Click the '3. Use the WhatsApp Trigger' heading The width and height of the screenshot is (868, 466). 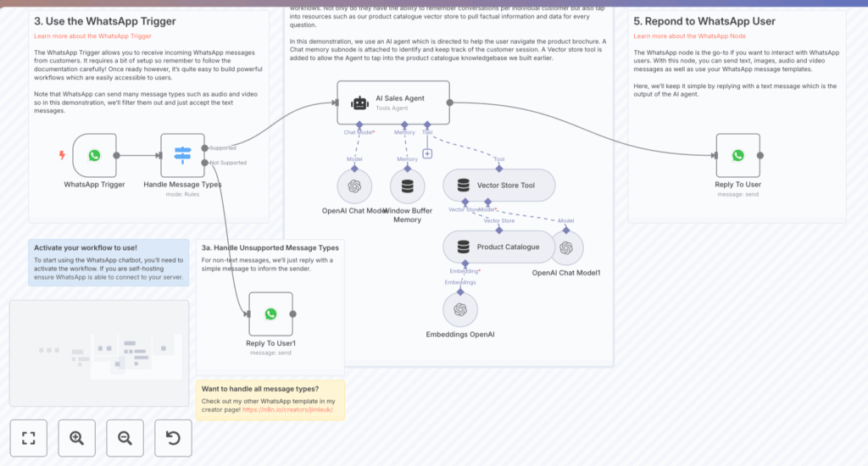coord(104,21)
